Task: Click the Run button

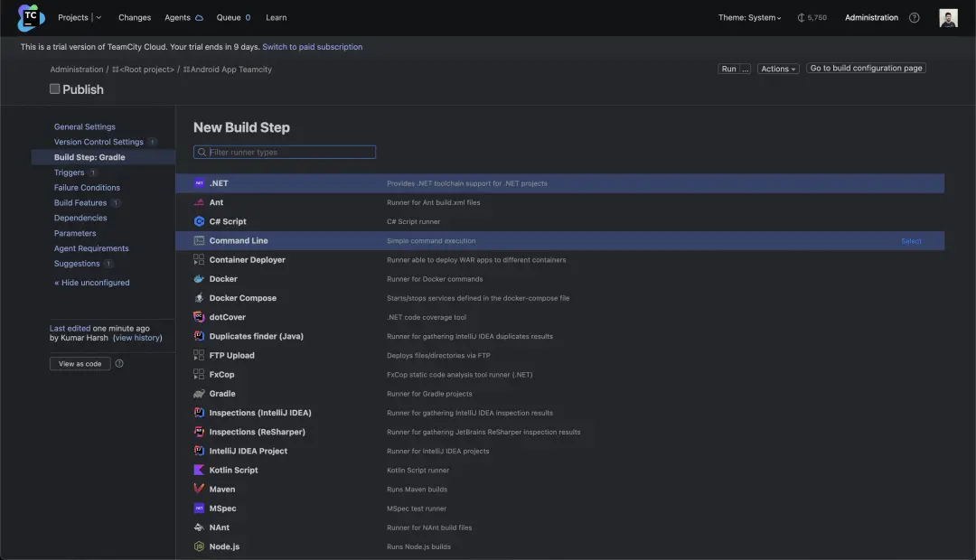Action: (729, 69)
